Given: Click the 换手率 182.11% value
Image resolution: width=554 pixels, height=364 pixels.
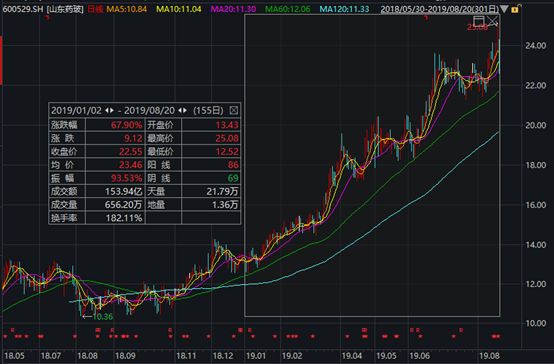Looking at the screenshot, I should (x=124, y=218).
